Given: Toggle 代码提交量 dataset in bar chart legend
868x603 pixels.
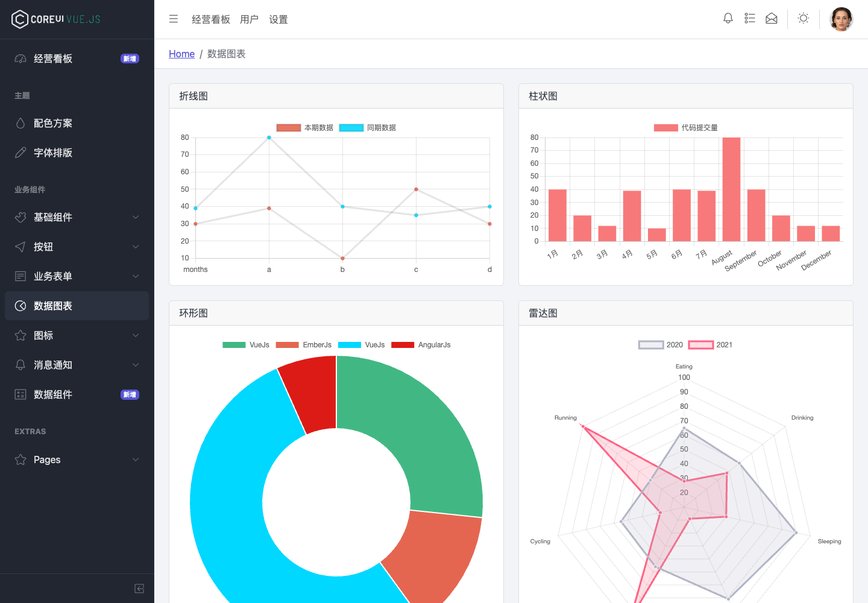Looking at the screenshot, I should 686,128.
